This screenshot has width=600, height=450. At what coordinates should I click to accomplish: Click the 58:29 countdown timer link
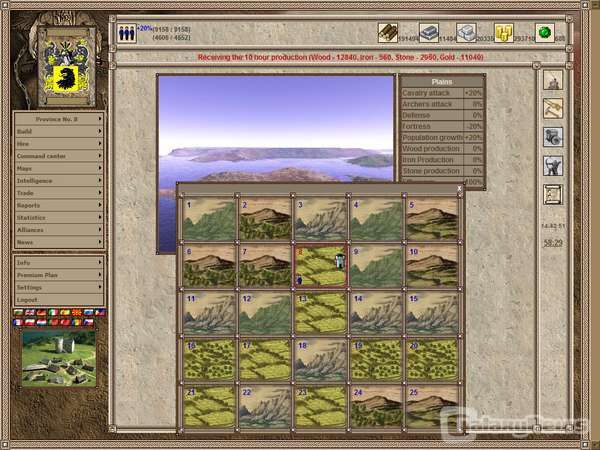pyautogui.click(x=553, y=243)
